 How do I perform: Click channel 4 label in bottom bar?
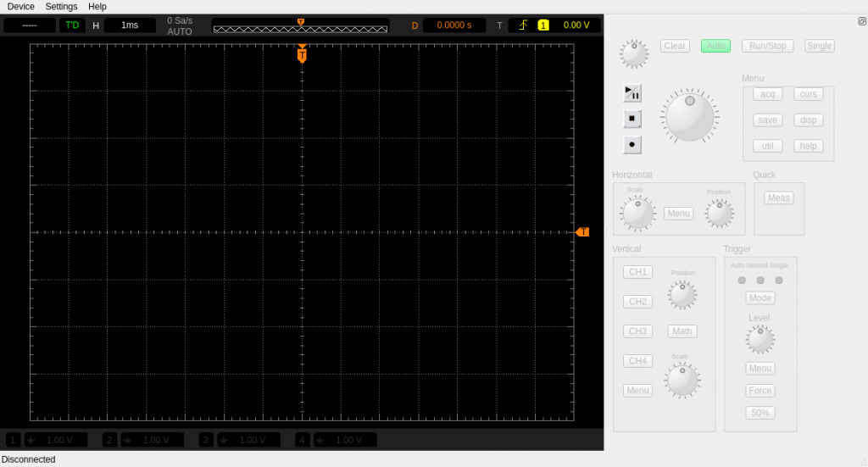303,441
